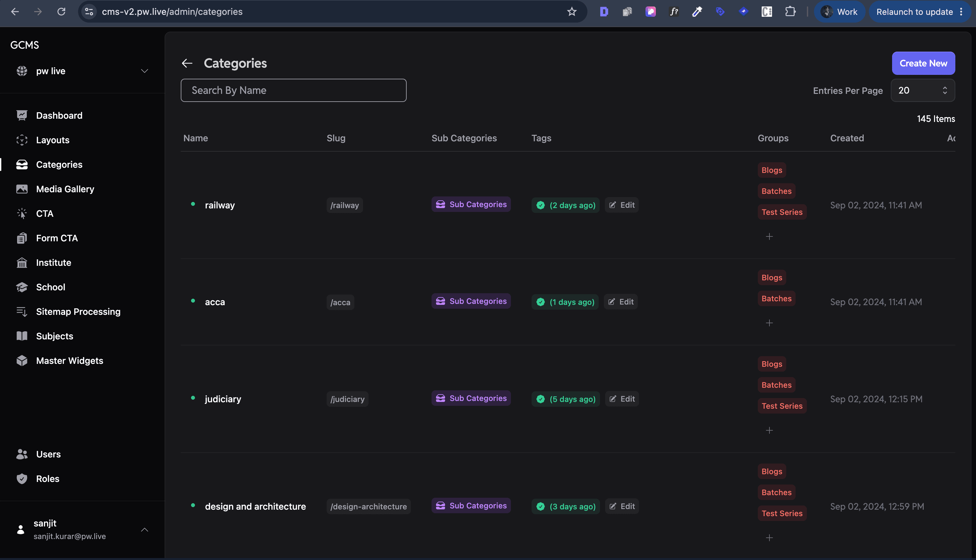
Task: Open CTA in the sidebar
Action: click(x=45, y=214)
